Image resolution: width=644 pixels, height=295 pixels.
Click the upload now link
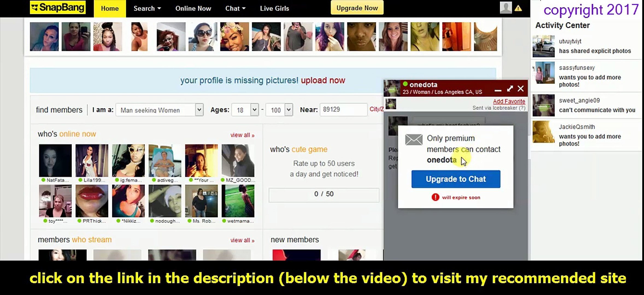pos(323,80)
